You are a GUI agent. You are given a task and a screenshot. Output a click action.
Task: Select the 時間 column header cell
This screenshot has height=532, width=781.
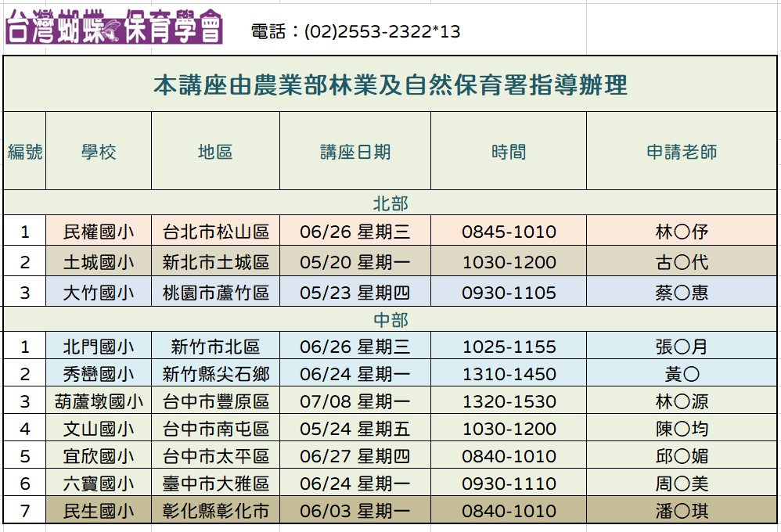coord(509,152)
